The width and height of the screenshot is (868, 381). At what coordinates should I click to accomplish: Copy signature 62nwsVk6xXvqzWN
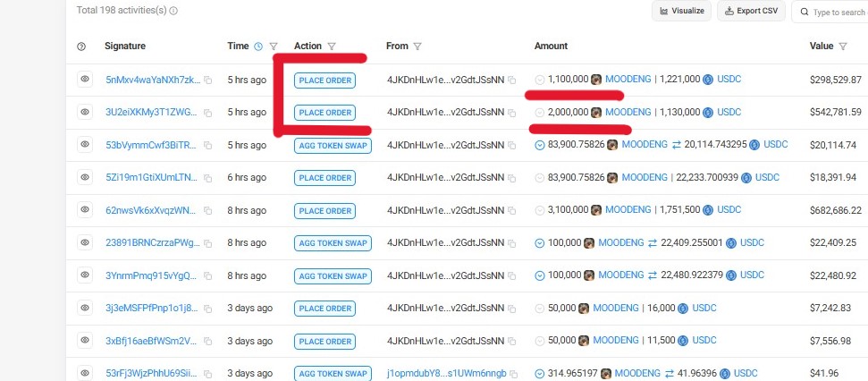pyautogui.click(x=208, y=210)
